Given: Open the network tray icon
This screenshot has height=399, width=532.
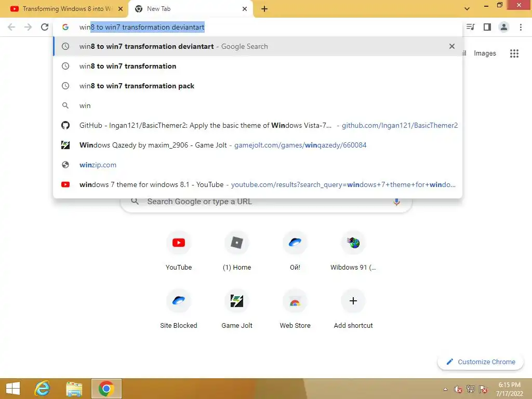Looking at the screenshot, I should [471, 389].
